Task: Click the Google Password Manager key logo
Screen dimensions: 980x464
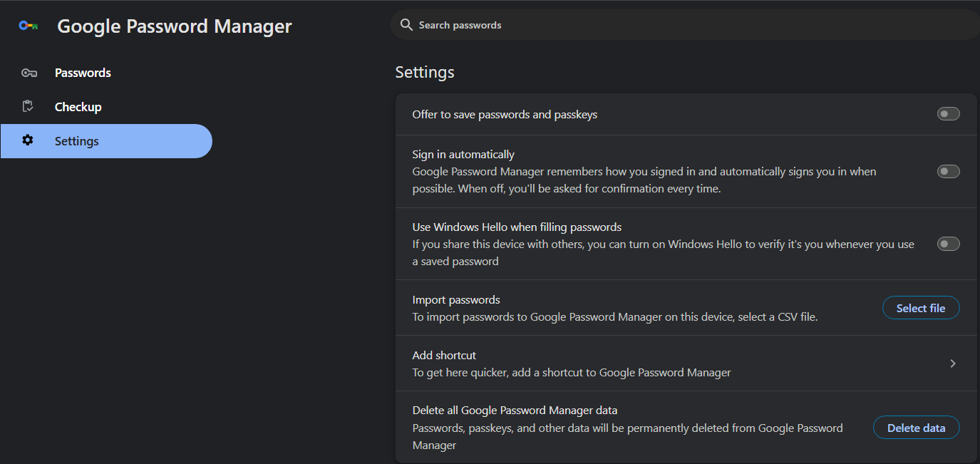Action: (28, 26)
